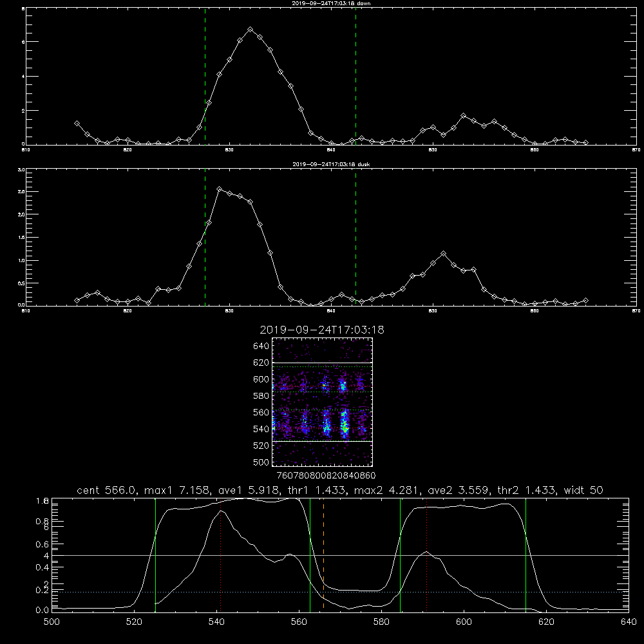Select the '560' label on heatmap y-axis

point(261,412)
